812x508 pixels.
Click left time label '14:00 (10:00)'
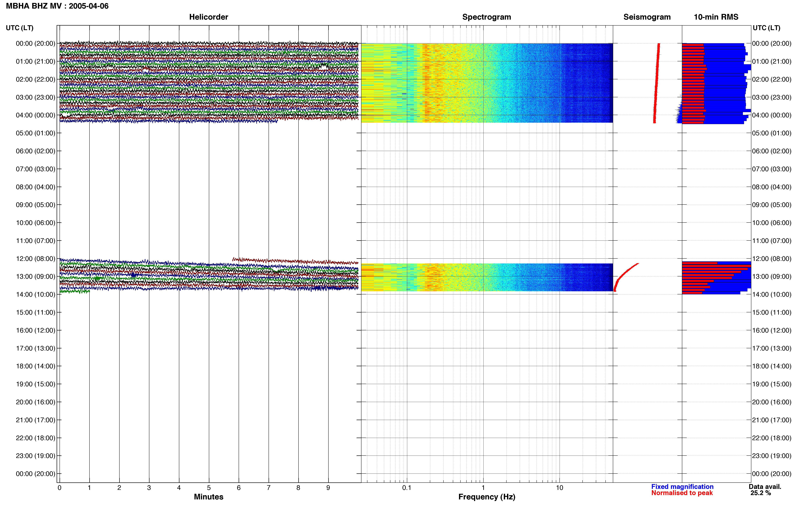(36, 295)
